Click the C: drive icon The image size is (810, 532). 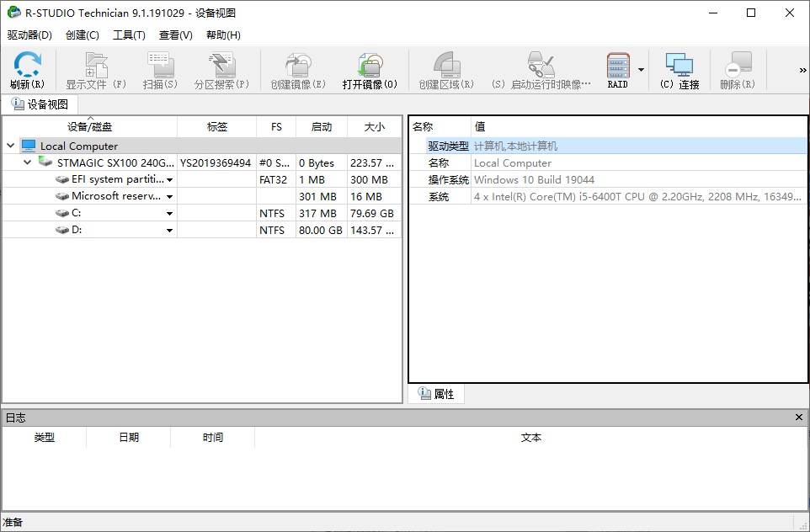62,213
